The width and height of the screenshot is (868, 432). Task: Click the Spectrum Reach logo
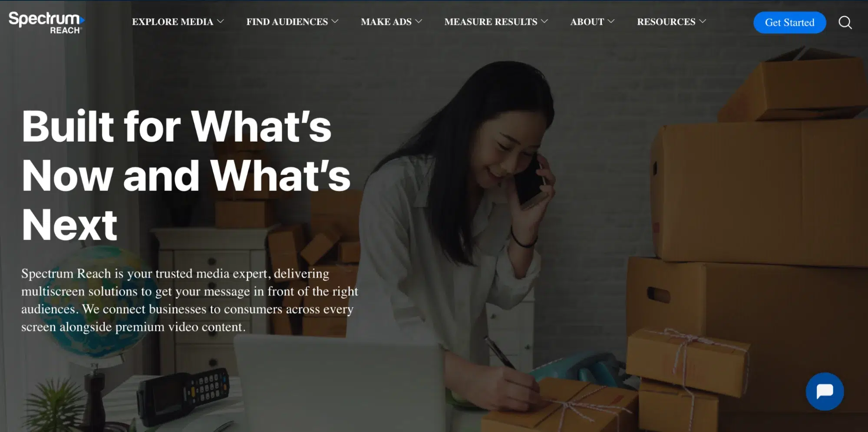46,23
